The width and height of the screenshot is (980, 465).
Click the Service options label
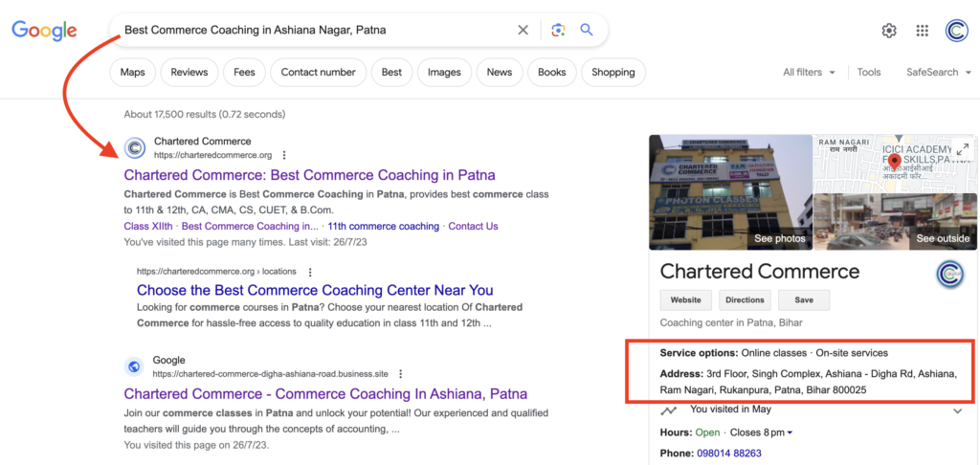[700, 353]
